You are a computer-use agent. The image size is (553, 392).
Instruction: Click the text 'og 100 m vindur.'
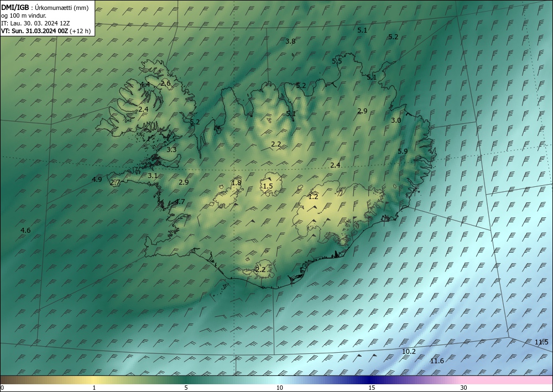[x=24, y=15]
